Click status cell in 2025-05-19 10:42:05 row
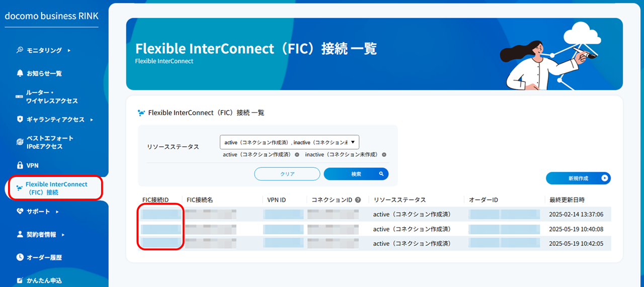This screenshot has width=644, height=287. tap(412, 244)
